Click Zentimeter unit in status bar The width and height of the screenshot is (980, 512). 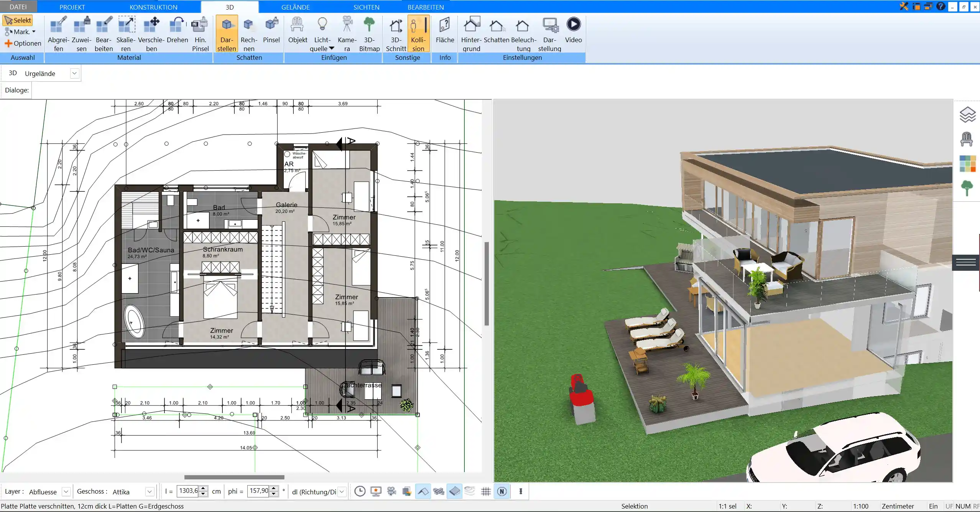(898, 506)
